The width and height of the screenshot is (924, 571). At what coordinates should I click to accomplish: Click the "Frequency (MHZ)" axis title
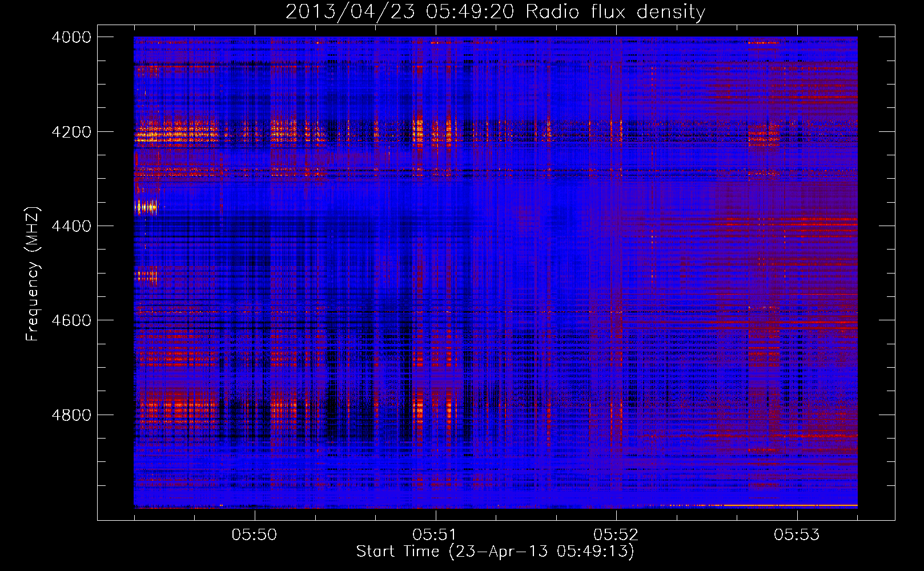click(x=33, y=274)
